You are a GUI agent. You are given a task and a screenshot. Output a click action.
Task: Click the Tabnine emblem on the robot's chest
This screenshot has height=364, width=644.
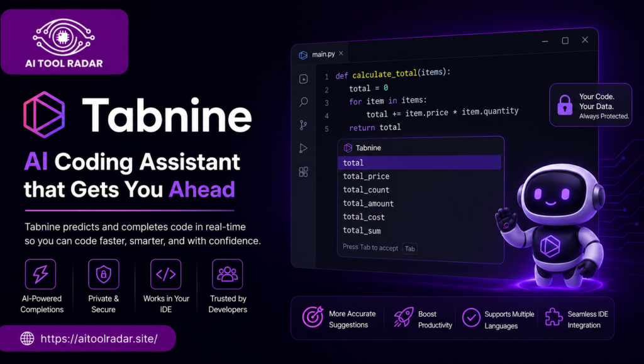[x=550, y=247]
